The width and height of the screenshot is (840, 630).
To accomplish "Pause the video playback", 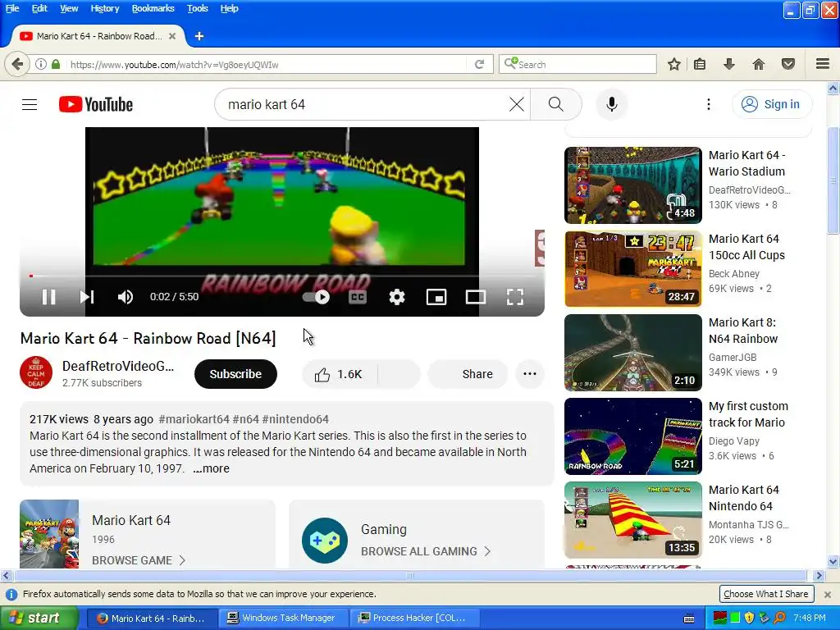I will coord(48,297).
